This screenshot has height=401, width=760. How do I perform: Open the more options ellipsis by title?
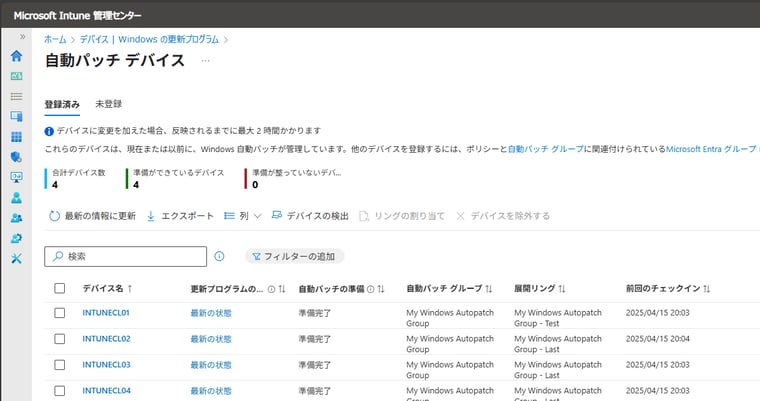pos(206,61)
